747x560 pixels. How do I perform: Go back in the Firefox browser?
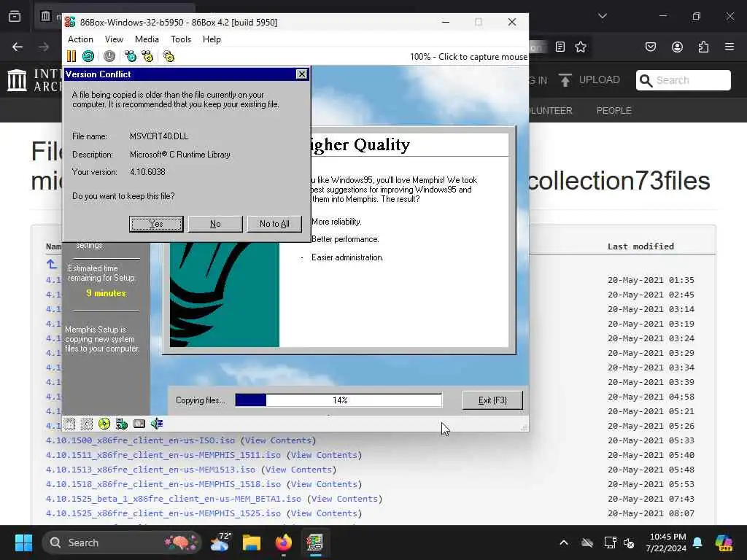coord(18,47)
